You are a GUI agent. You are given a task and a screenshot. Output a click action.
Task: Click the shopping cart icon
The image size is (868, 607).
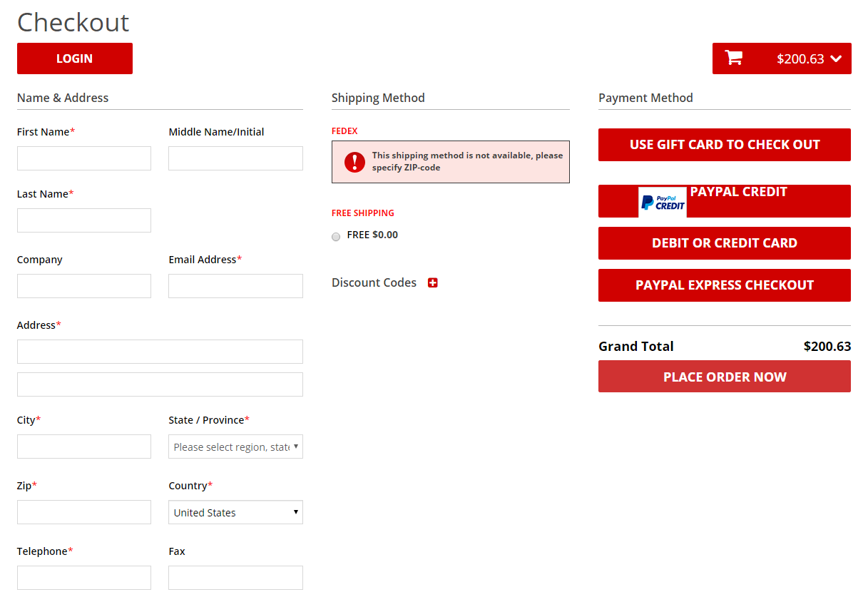tap(733, 58)
